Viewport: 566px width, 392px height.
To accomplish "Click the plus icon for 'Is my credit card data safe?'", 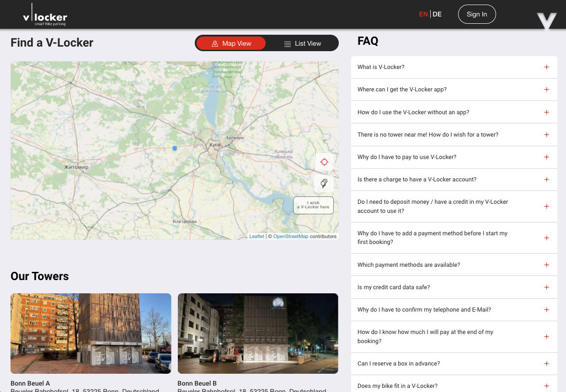I will tap(547, 287).
